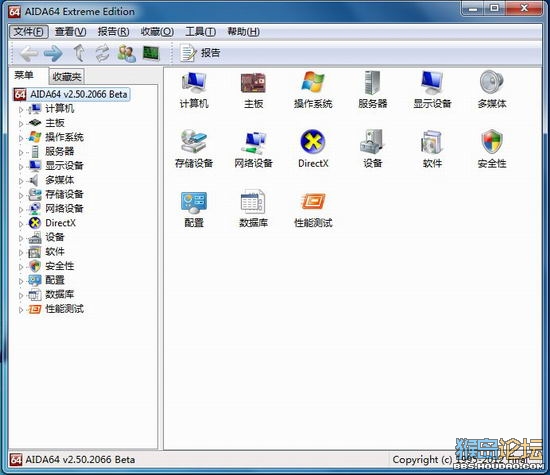This screenshot has width=550, height=475.
Task: Select 安全性 in the left tree
Action: click(59, 266)
